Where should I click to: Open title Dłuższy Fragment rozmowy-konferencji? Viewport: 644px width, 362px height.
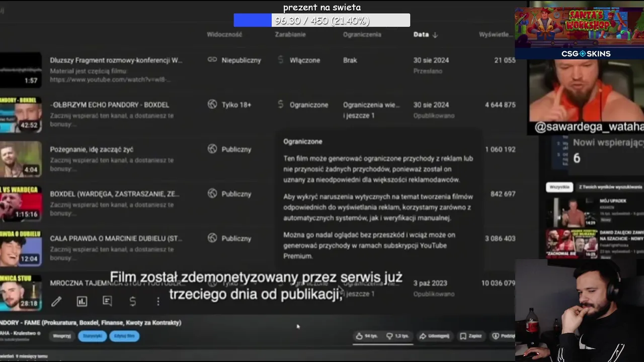(x=116, y=60)
